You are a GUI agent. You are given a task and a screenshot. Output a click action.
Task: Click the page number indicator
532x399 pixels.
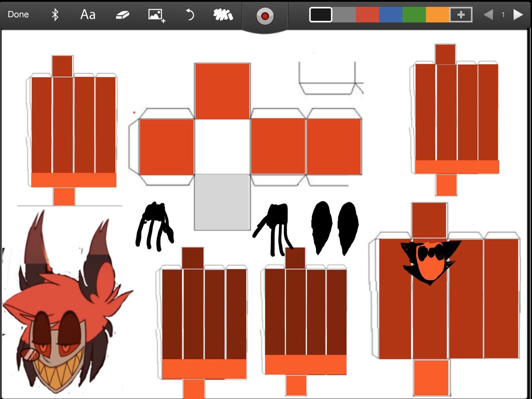(x=503, y=15)
